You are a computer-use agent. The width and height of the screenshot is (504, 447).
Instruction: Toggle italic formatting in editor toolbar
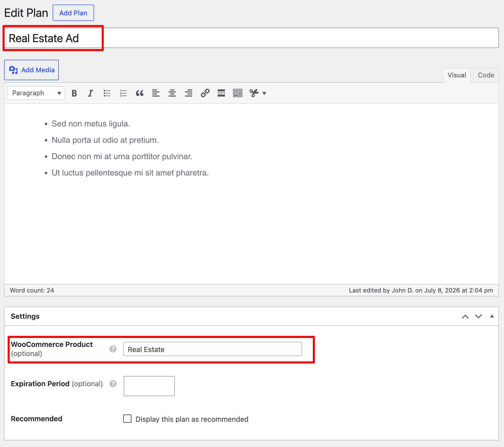click(x=90, y=93)
